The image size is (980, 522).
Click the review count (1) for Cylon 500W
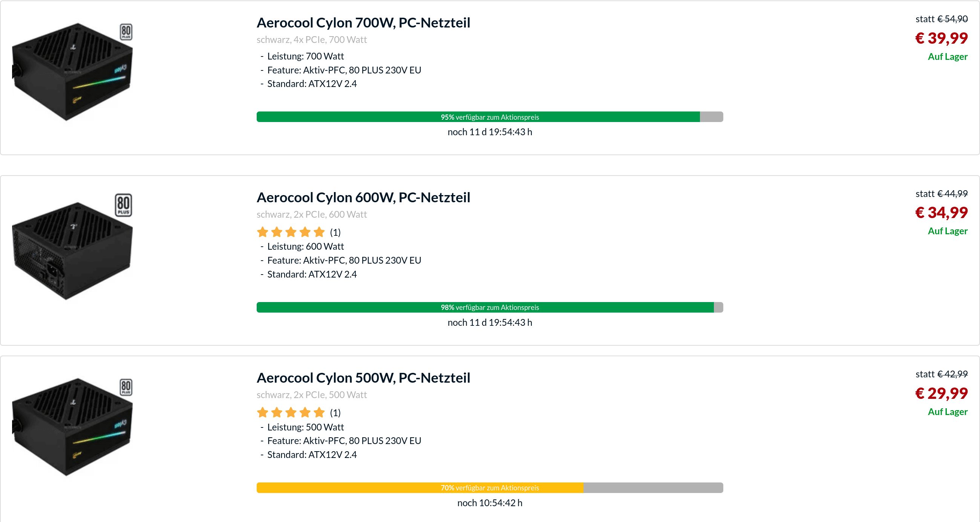[335, 413]
